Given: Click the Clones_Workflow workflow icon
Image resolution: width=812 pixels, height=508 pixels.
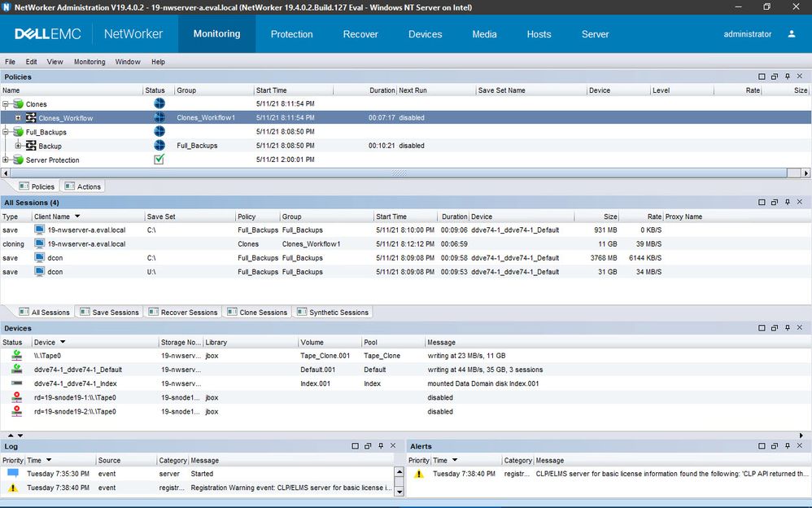Looking at the screenshot, I should click(31, 118).
